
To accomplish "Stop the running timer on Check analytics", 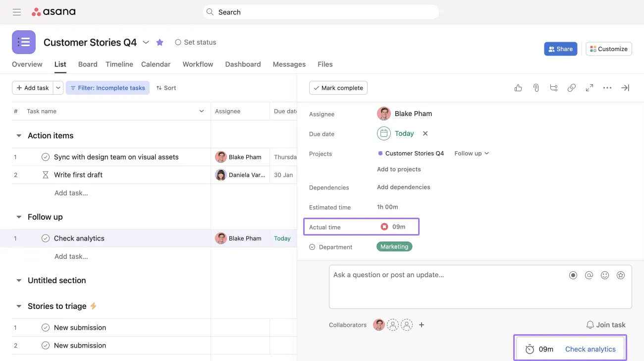I will click(384, 226).
